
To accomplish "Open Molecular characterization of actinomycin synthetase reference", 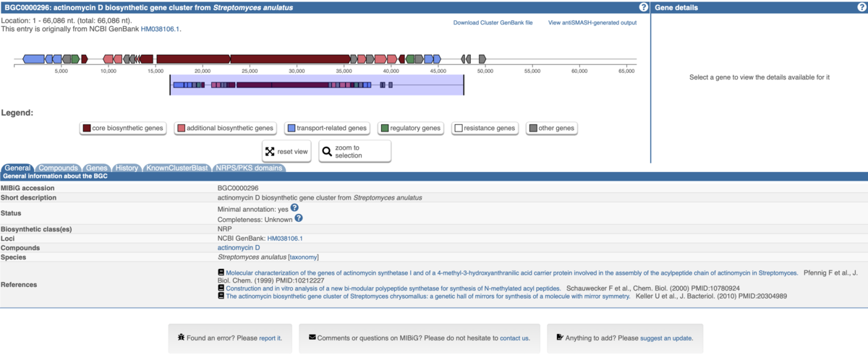I will pyautogui.click(x=512, y=273).
